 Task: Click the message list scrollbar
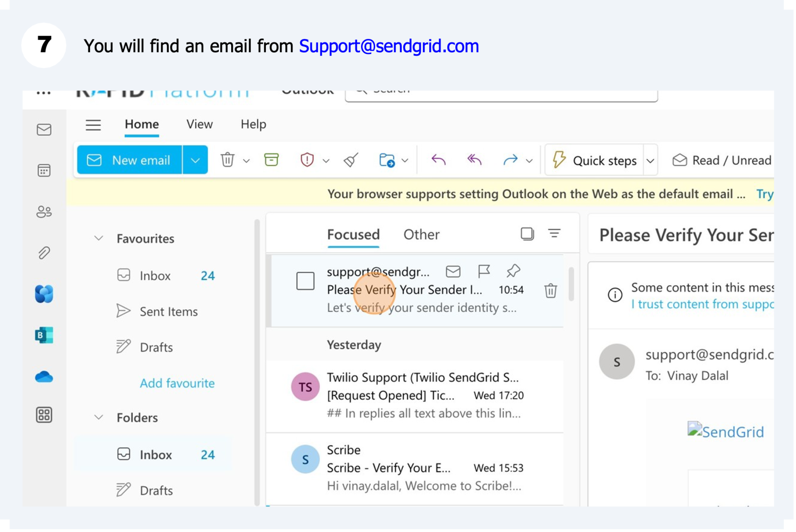[571, 283]
